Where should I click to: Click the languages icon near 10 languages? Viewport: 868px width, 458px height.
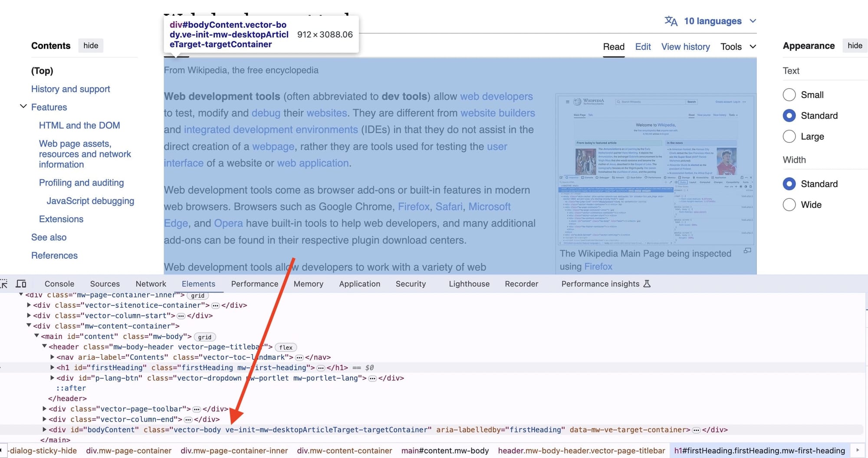[671, 21]
